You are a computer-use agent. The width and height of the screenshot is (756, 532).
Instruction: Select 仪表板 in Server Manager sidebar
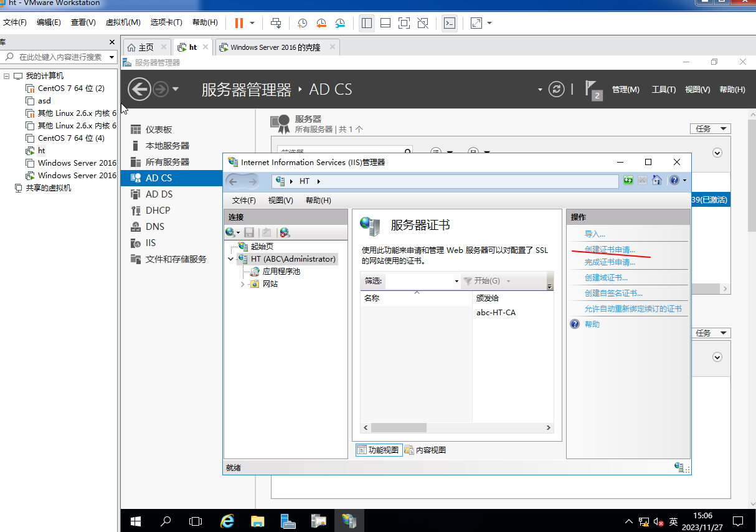(x=159, y=130)
